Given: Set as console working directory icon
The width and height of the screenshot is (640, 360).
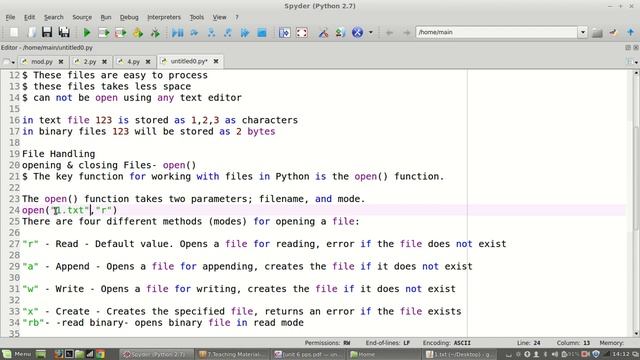Looking at the screenshot, I should [613, 33].
